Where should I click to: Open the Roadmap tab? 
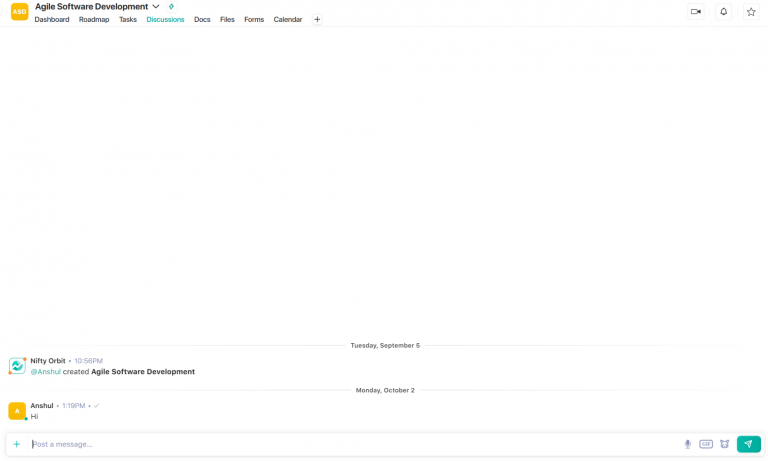coord(94,19)
